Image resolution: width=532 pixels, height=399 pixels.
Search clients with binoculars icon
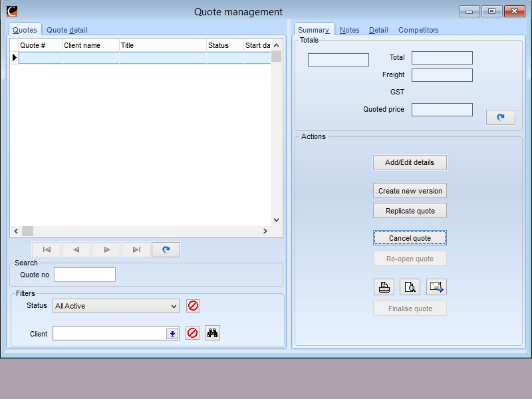[x=212, y=333]
